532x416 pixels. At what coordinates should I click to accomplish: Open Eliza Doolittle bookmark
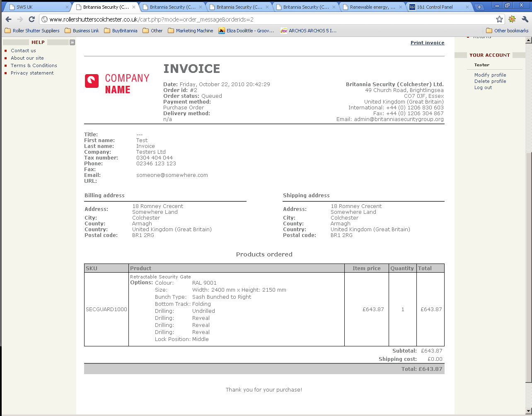click(246, 31)
